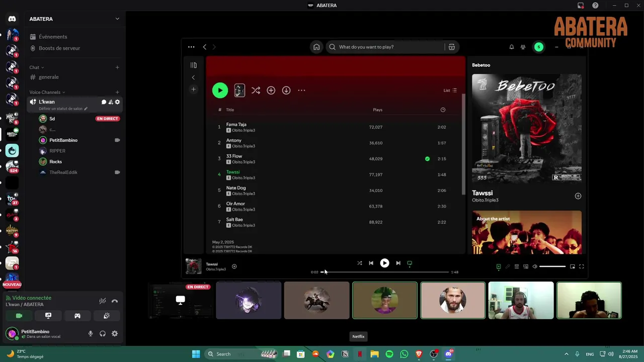Open Discord user settings gear

tap(115, 333)
